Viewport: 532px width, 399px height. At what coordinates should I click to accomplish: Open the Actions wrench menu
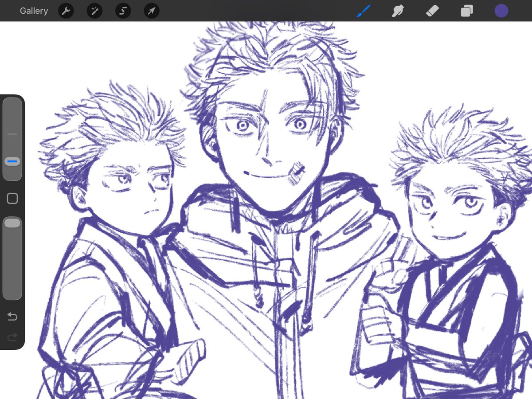point(66,11)
